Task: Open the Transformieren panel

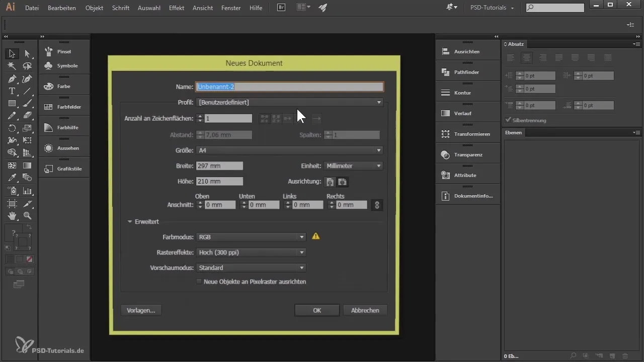Action: click(468, 134)
